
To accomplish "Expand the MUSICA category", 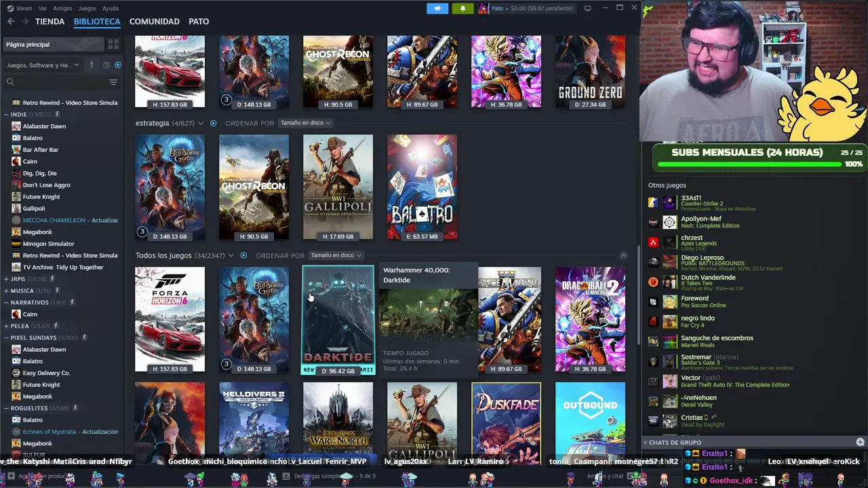I will [x=6, y=291].
